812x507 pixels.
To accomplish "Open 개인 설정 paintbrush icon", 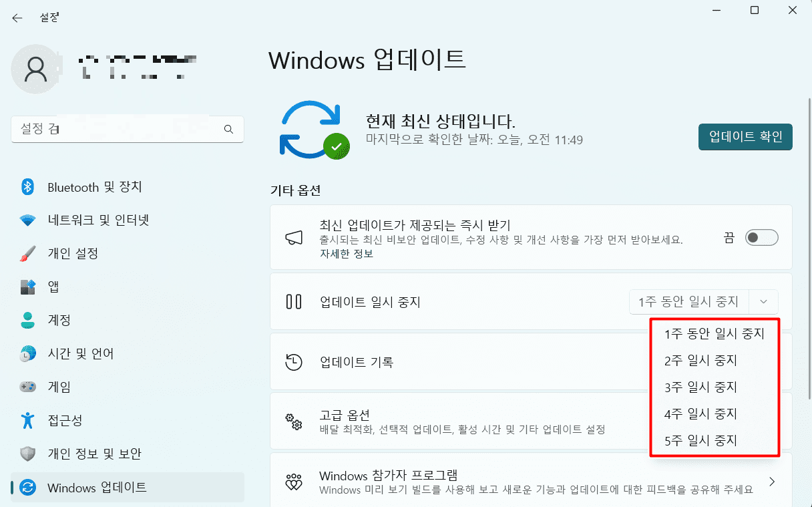I will point(27,254).
